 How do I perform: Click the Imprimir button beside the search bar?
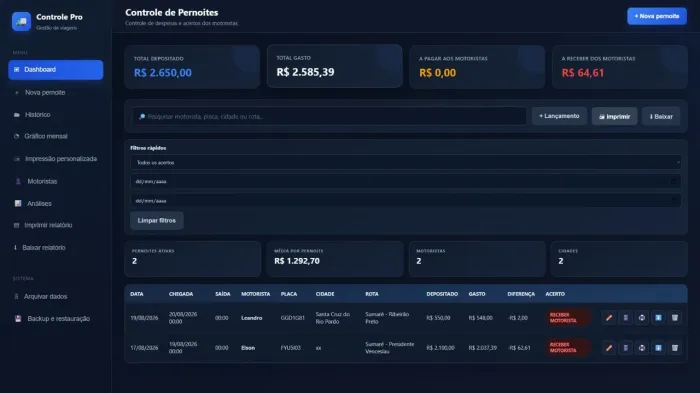614,117
